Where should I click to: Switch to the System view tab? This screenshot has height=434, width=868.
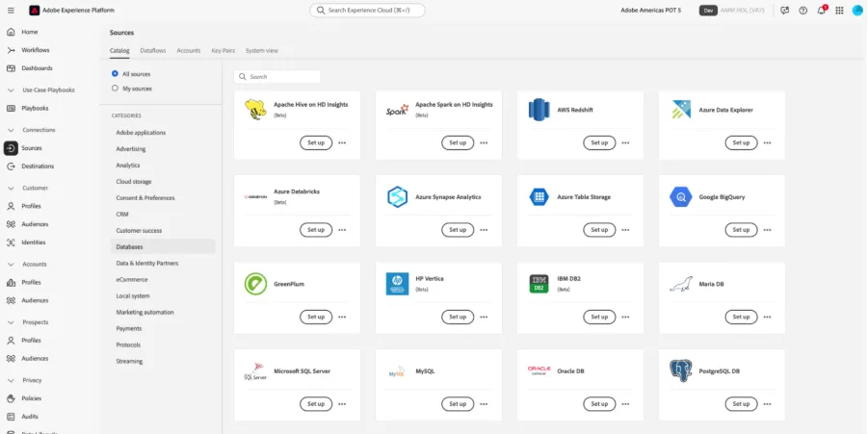(262, 50)
